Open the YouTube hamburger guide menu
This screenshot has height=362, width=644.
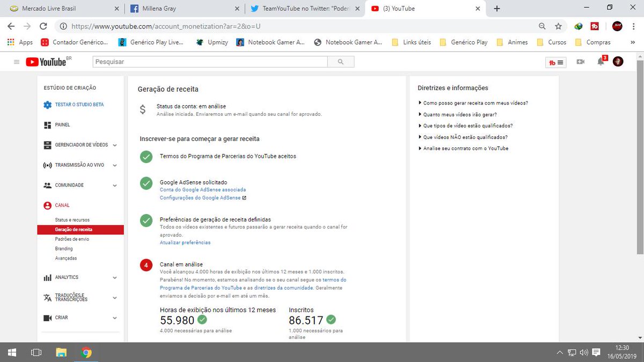click(17, 62)
